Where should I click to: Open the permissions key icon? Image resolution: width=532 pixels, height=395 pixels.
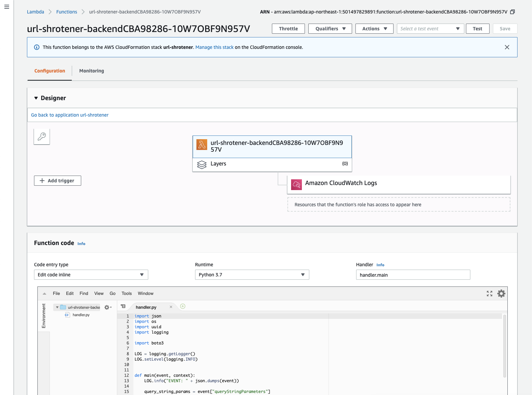pyautogui.click(x=42, y=136)
